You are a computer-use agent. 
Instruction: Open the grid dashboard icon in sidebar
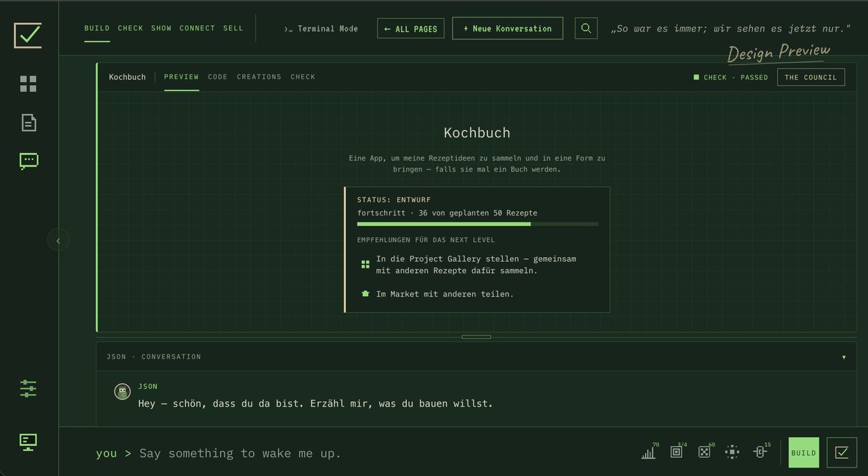coord(28,84)
